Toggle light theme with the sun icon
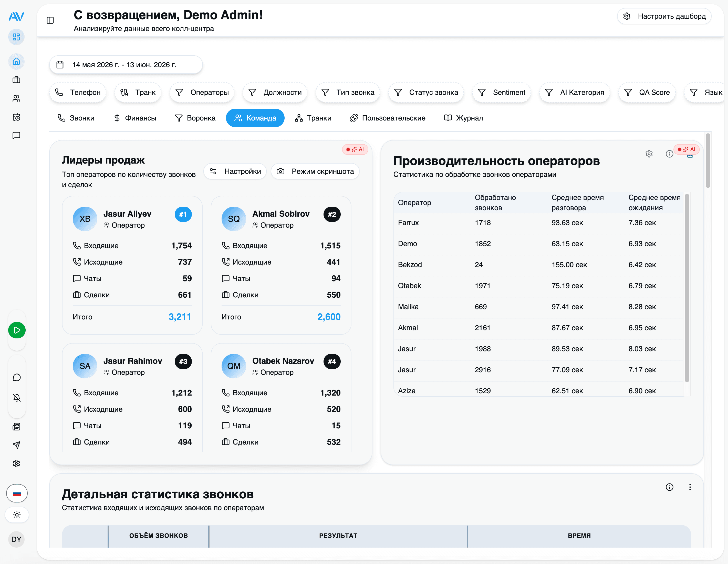 point(17,515)
